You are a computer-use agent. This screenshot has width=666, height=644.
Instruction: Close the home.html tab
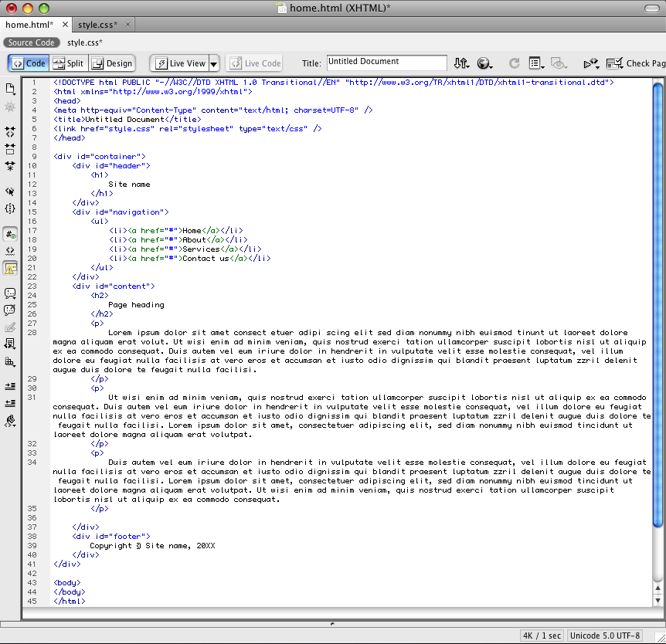coord(65,25)
